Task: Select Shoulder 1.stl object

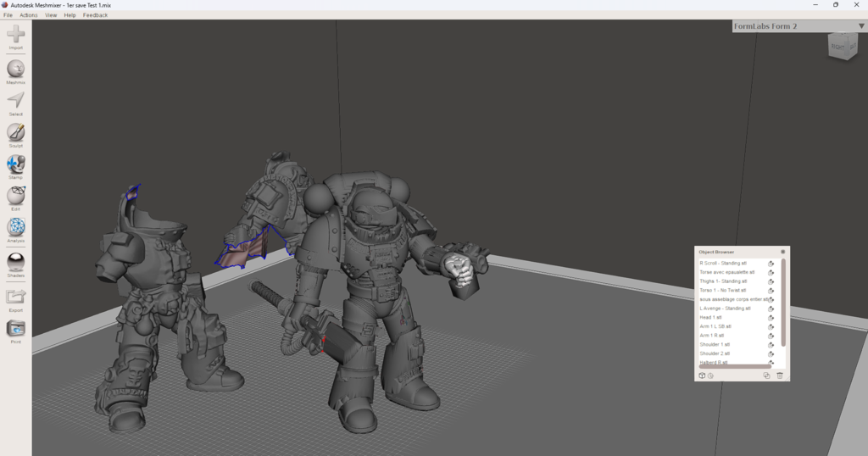Action: 714,344
